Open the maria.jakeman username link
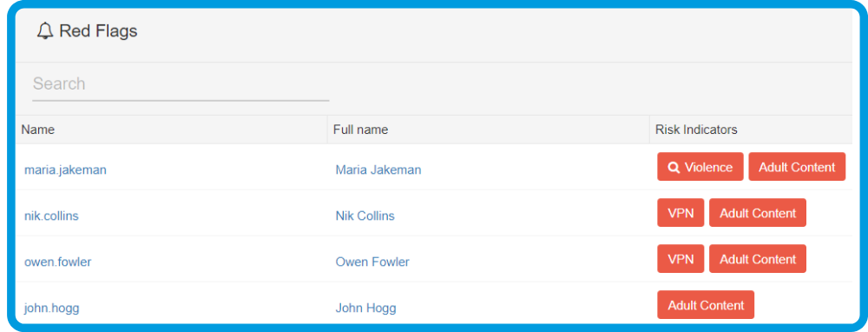The height and width of the screenshot is (332, 868). (65, 169)
